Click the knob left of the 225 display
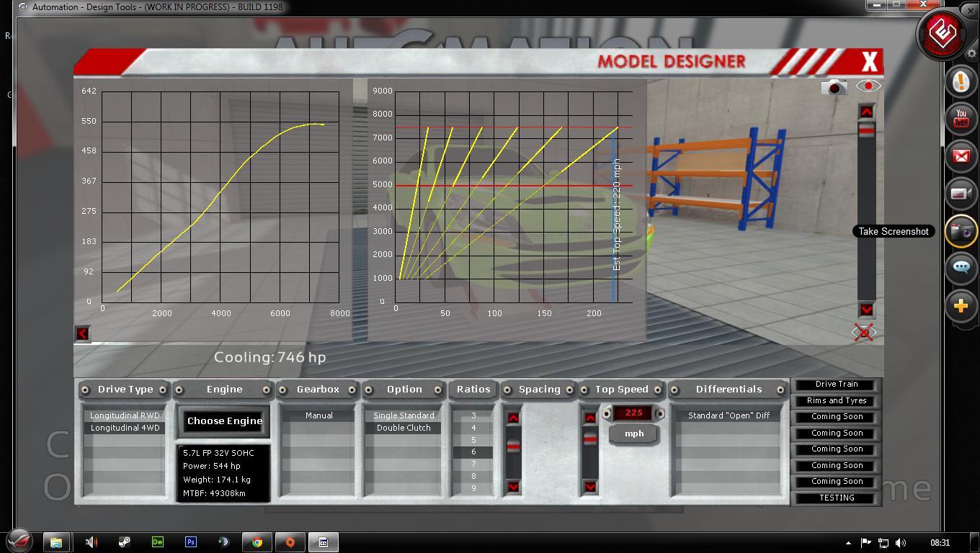The width and height of the screenshot is (980, 553). (x=607, y=414)
